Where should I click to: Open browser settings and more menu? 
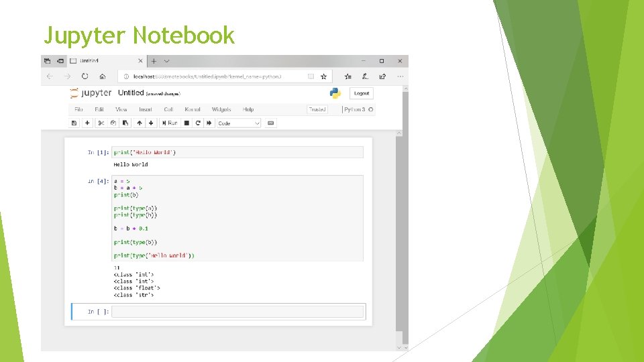(x=400, y=76)
